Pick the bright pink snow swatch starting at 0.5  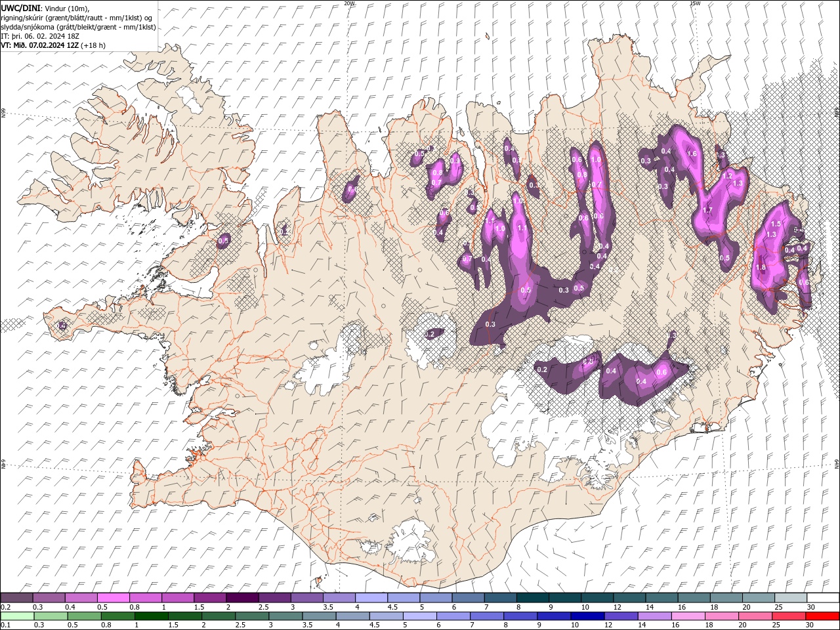[x=113, y=598]
